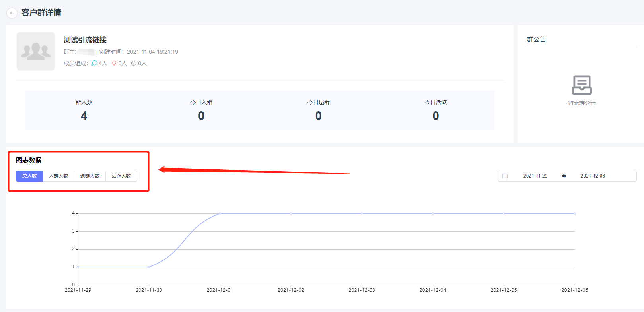The image size is (644, 312).
Task: Select the group name 测试引流链接
Action: [x=85, y=40]
